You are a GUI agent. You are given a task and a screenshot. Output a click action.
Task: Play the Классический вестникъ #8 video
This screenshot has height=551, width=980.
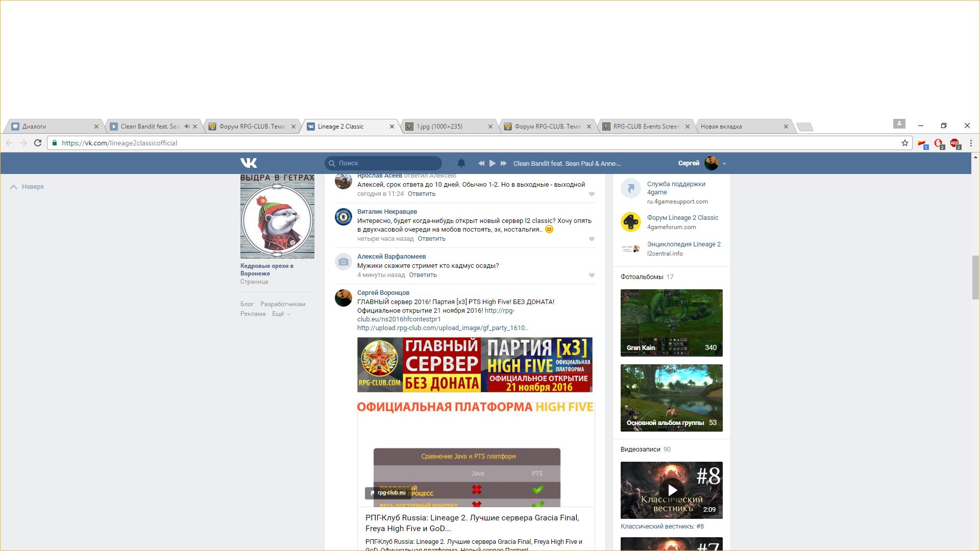click(672, 490)
